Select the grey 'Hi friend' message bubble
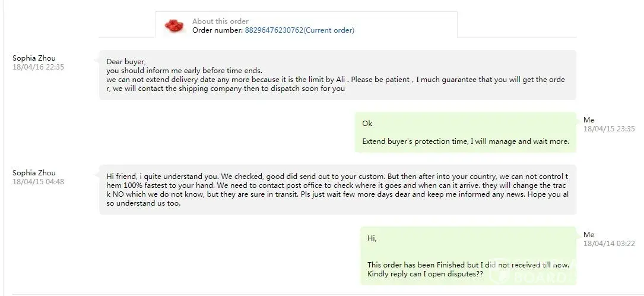 (x=337, y=190)
